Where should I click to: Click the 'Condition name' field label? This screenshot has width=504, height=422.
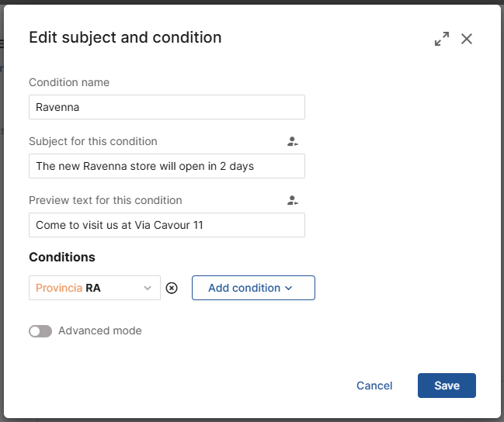click(69, 83)
